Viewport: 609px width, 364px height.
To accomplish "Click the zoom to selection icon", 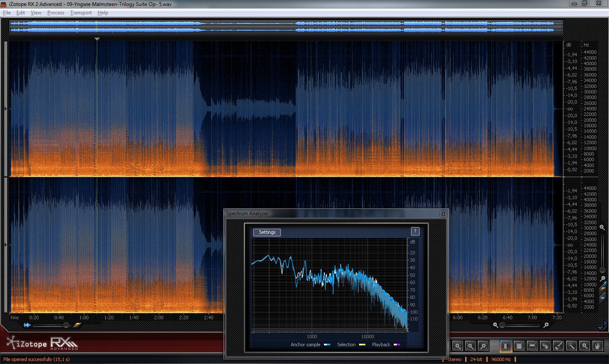I will 458,346.
